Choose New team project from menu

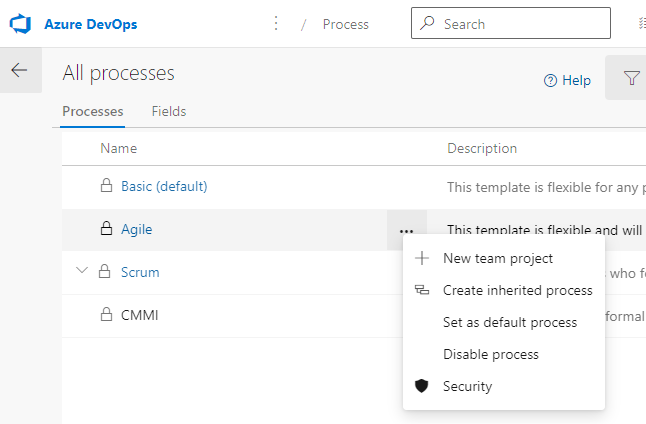coord(503,258)
